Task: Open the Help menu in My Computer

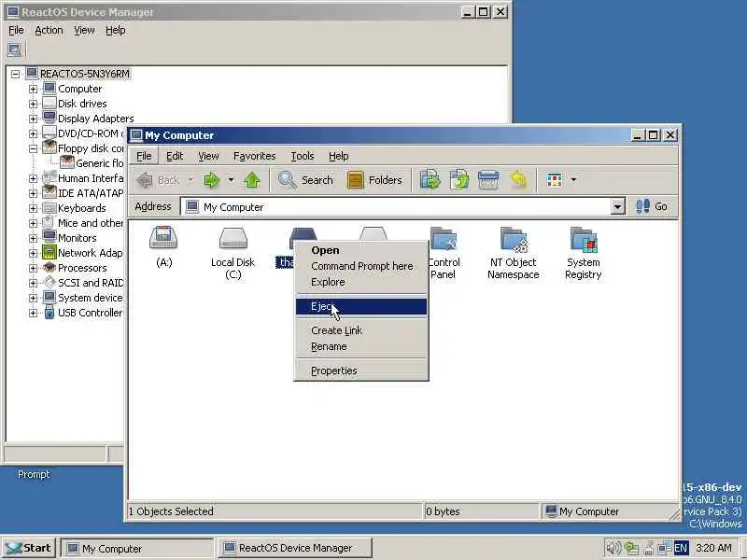Action: [x=338, y=156]
